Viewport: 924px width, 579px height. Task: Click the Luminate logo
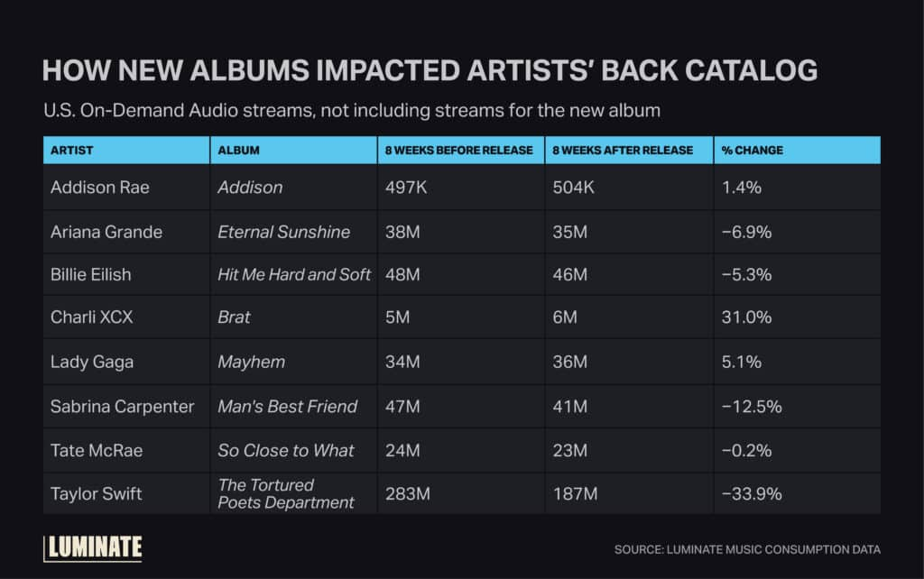(x=92, y=547)
